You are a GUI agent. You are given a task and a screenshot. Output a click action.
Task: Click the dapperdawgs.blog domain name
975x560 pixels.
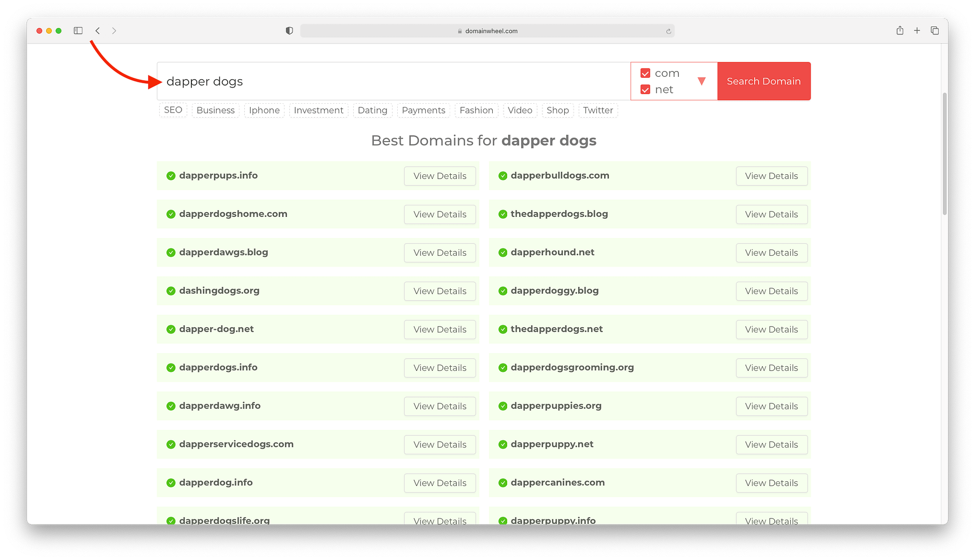[x=224, y=252]
